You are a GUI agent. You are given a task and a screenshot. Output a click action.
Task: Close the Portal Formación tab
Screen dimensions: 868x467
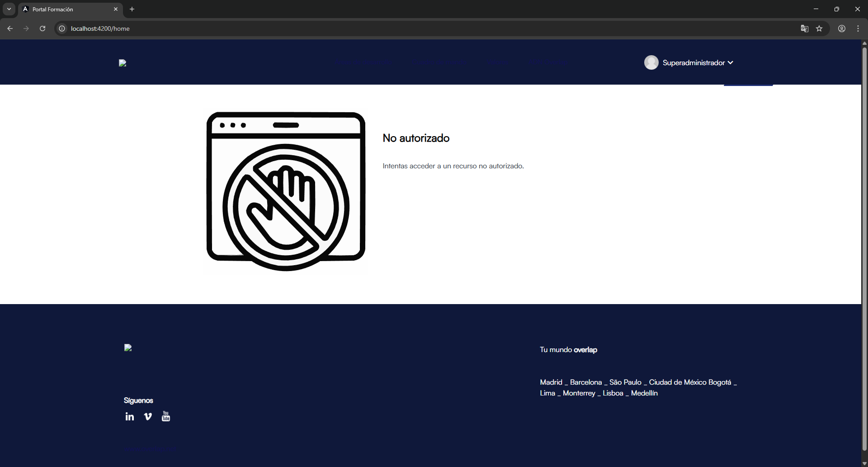coord(116,9)
